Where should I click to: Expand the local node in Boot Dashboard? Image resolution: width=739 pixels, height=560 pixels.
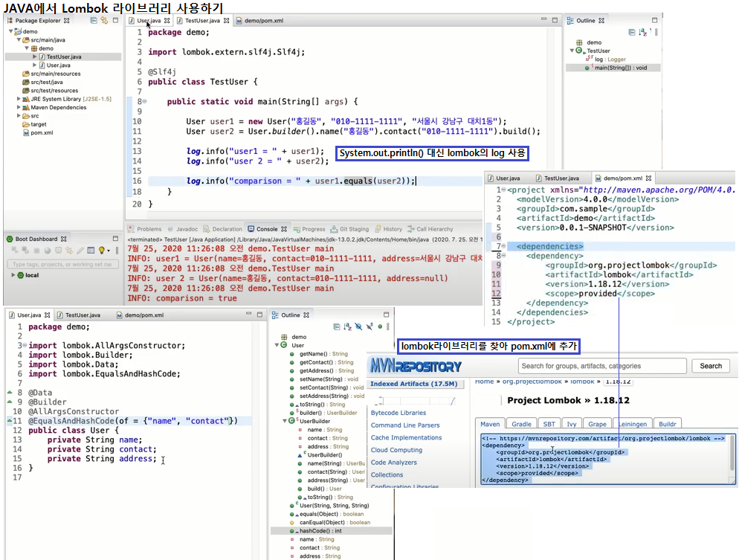click(x=13, y=275)
